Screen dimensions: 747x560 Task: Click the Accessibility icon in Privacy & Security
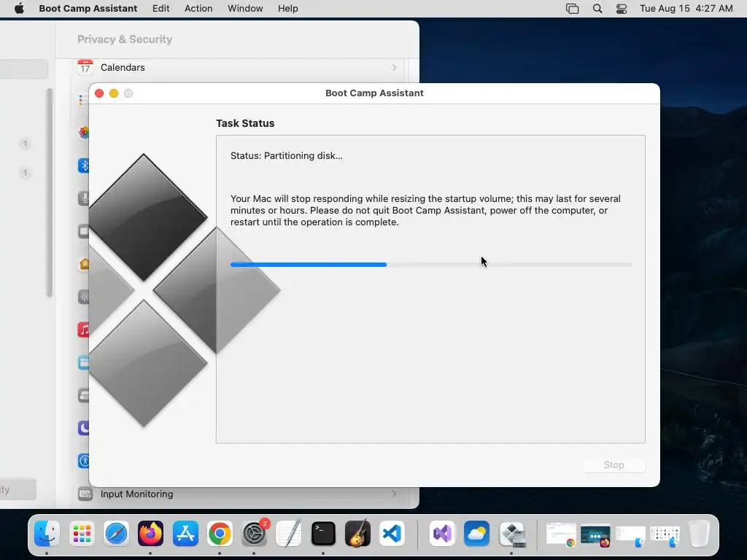[84, 461]
